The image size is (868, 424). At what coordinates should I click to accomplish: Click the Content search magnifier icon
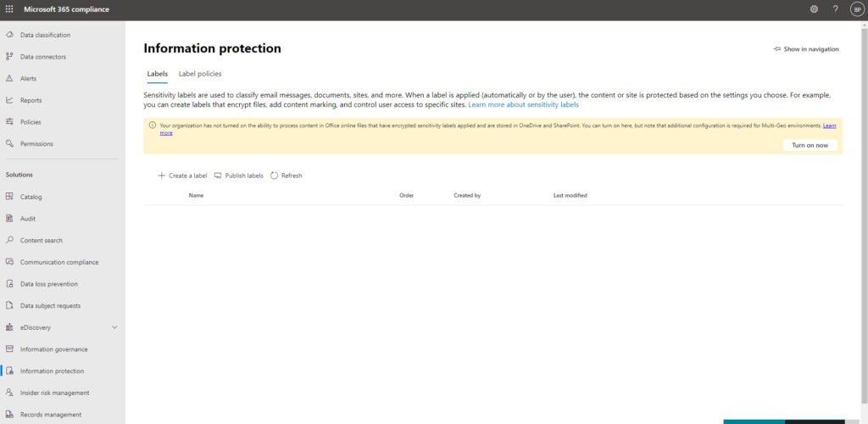coord(8,240)
